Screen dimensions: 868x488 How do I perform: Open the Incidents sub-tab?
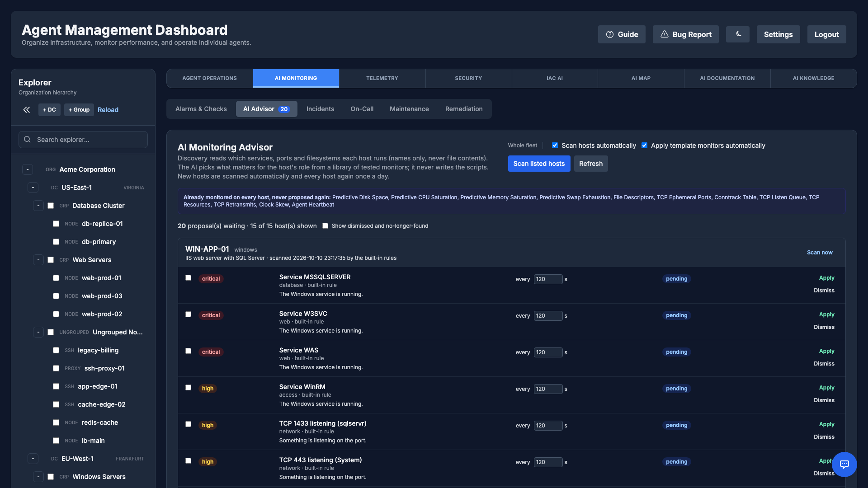pos(320,109)
